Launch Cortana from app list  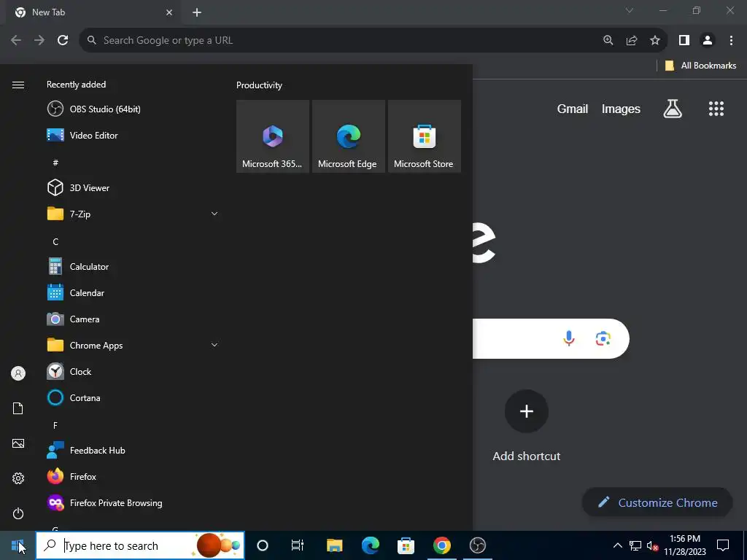point(133,397)
